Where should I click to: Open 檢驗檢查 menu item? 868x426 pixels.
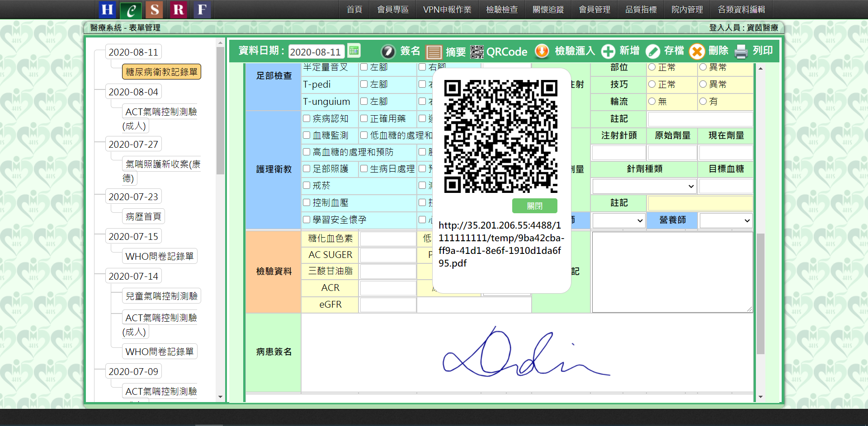502,9
